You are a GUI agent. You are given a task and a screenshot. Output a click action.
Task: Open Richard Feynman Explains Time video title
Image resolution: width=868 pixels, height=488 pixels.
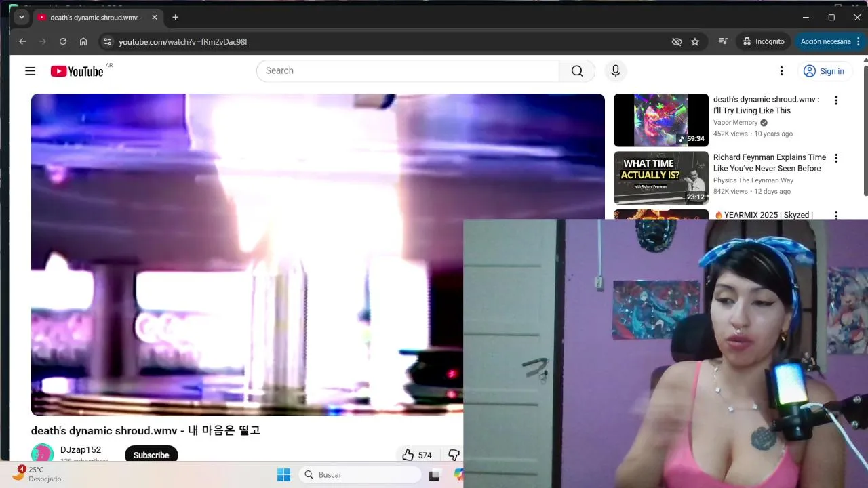click(x=770, y=163)
